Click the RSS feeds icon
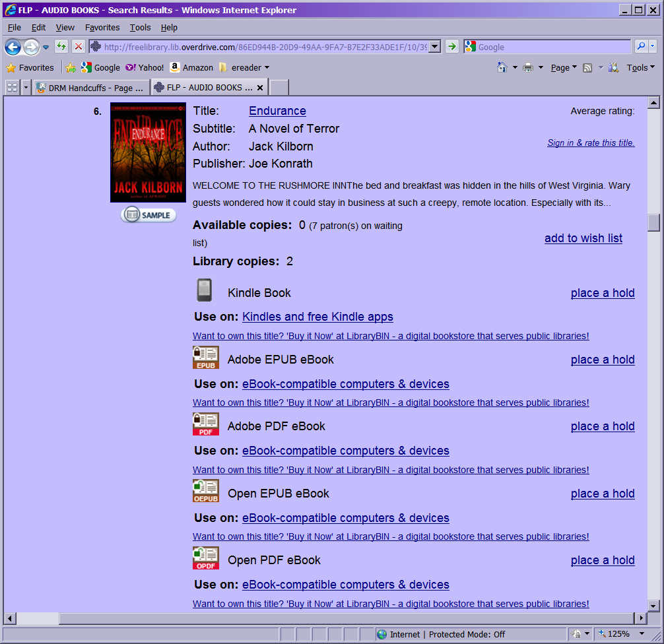Screen dimensions: 664x644 [x=587, y=68]
